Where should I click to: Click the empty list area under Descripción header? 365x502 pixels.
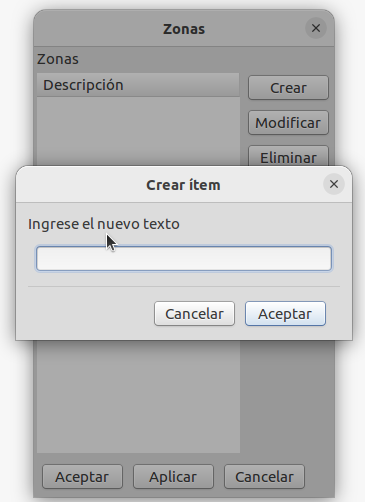pyautogui.click(x=138, y=131)
